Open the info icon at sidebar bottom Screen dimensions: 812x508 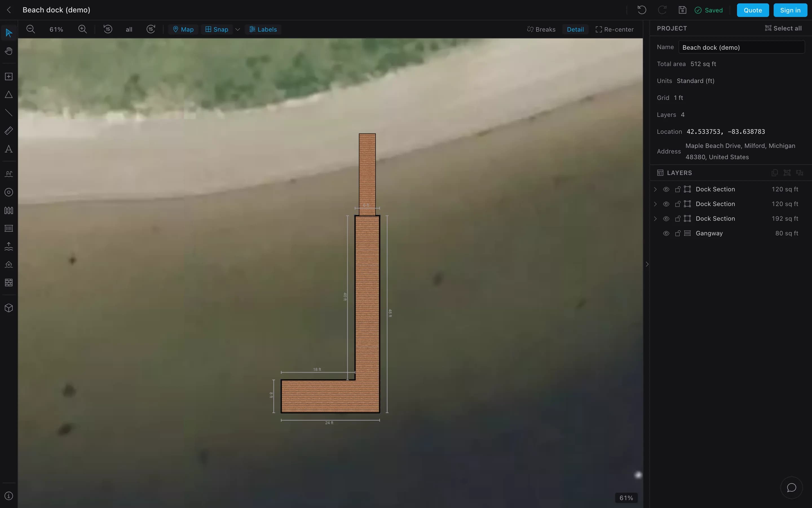tap(9, 496)
